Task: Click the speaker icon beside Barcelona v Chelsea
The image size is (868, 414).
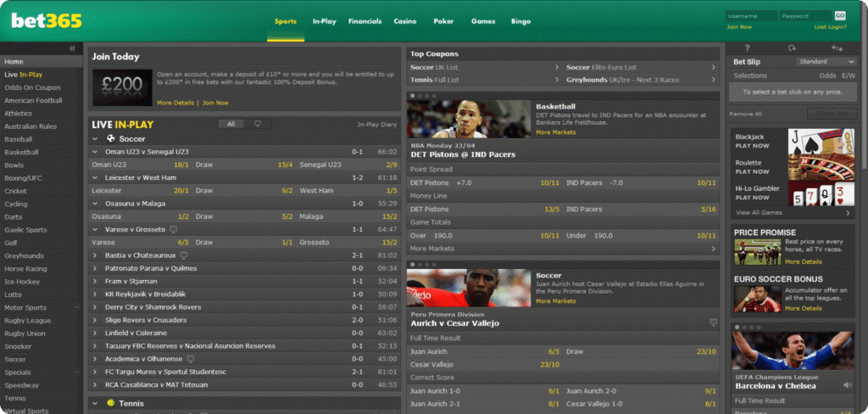Action: (847, 384)
